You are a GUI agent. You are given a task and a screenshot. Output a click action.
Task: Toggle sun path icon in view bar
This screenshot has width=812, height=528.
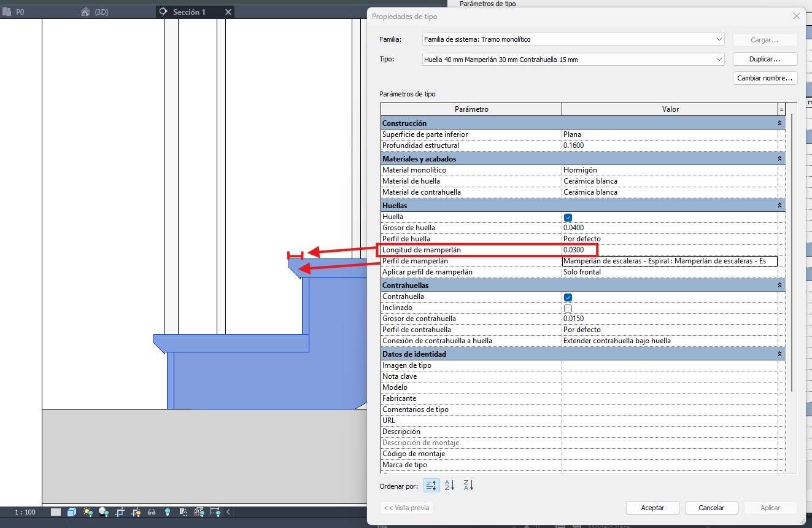88,512
